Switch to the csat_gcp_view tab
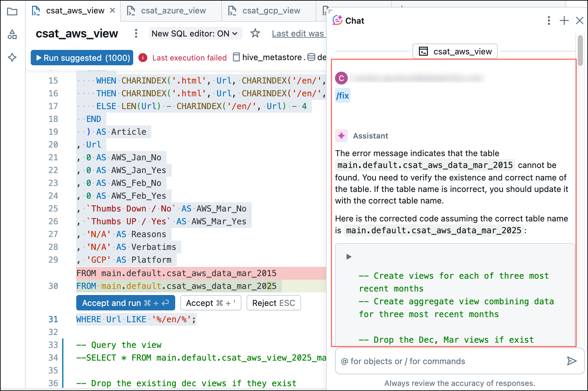 (271, 11)
